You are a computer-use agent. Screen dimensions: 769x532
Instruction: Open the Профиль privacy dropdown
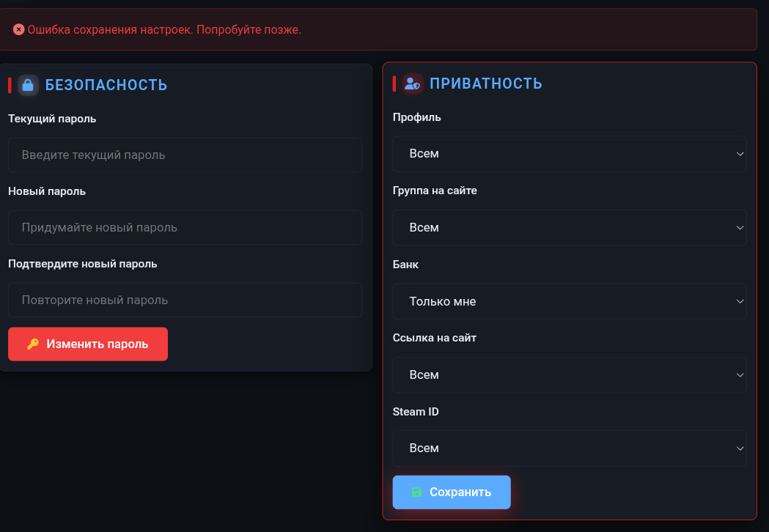(570, 154)
